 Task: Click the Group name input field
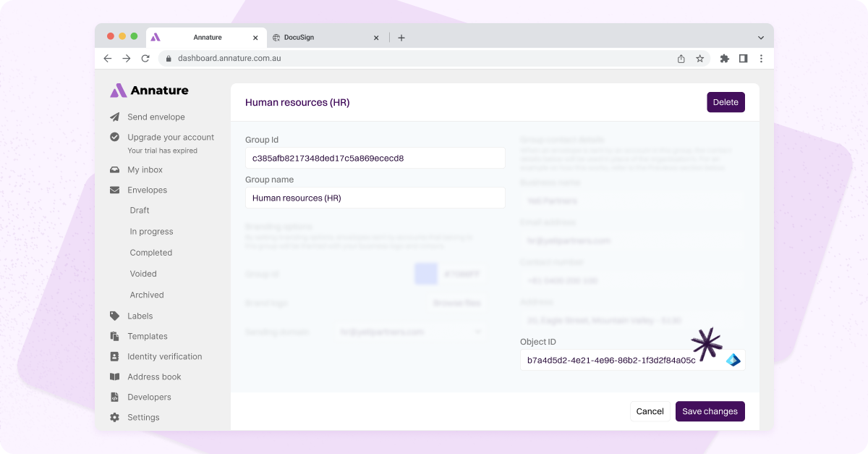click(375, 198)
